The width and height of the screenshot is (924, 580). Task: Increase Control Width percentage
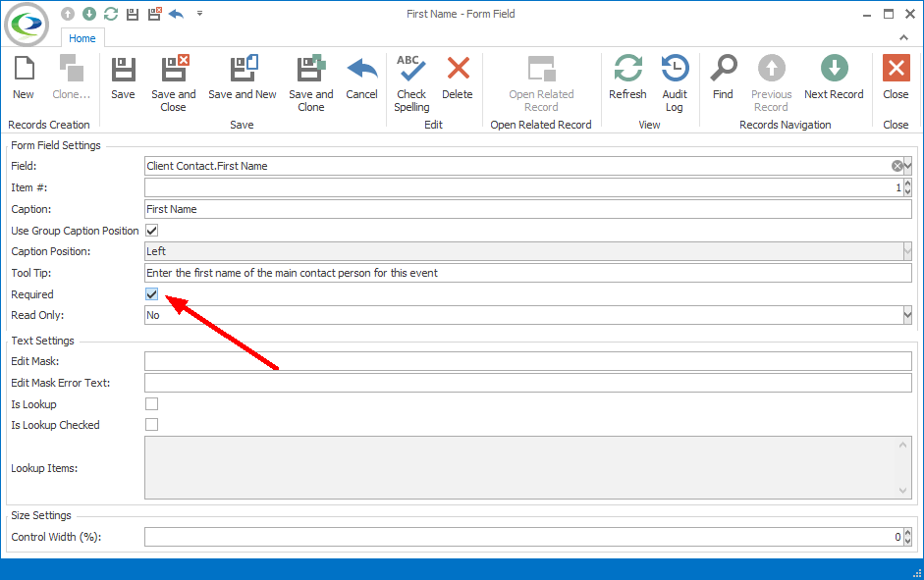[907, 533]
